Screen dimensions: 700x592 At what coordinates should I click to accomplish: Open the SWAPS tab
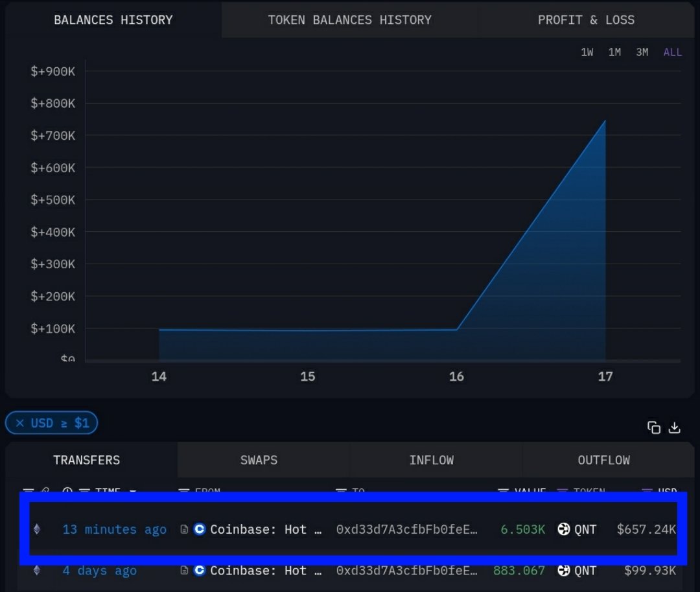(259, 460)
